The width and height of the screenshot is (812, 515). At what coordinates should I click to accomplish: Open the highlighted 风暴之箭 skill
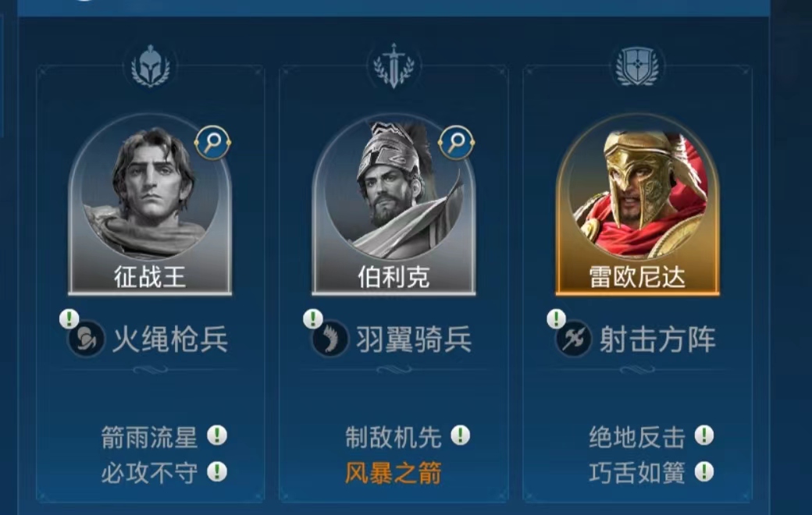coord(394,473)
